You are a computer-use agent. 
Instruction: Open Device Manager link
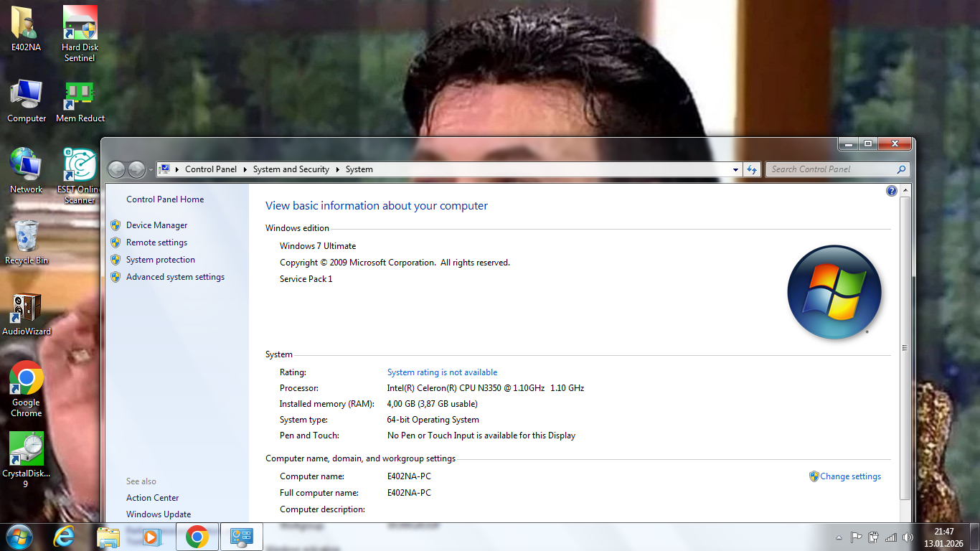click(x=156, y=225)
